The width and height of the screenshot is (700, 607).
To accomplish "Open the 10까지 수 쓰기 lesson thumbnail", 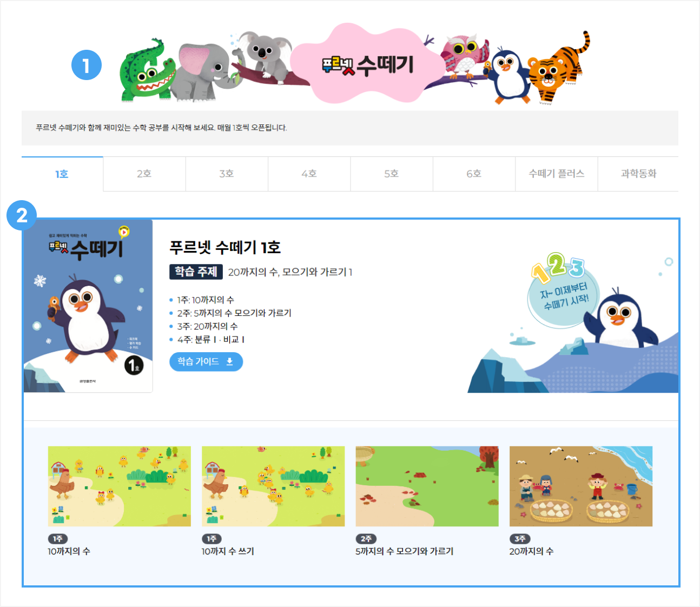I will [273, 486].
